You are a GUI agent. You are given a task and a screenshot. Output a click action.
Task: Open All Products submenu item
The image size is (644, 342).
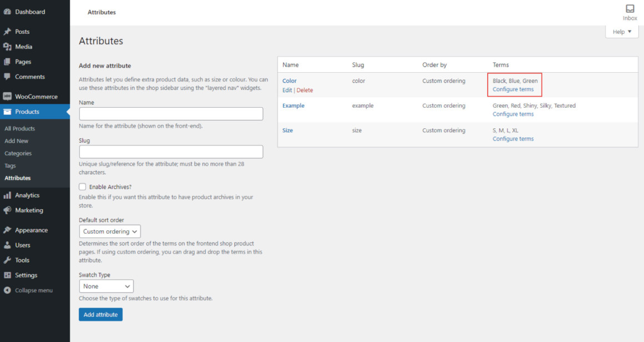(x=20, y=128)
